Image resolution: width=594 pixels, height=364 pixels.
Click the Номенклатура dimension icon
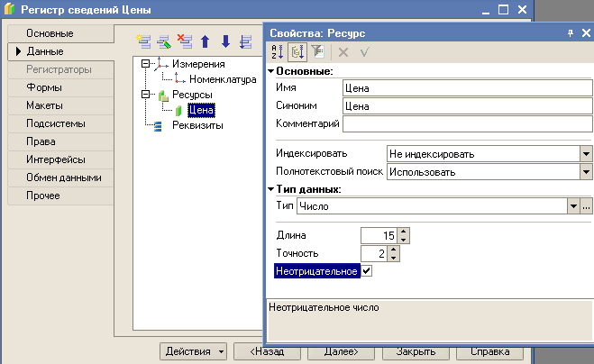179,78
